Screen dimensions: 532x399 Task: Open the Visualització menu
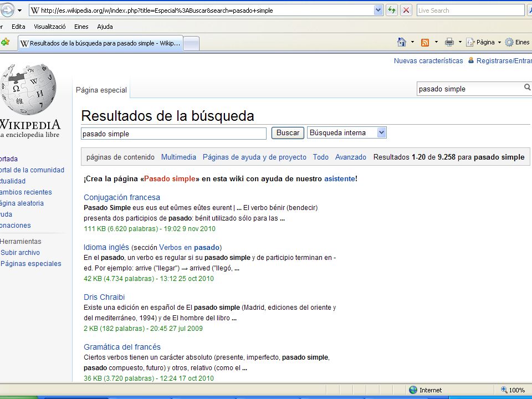pos(49,27)
